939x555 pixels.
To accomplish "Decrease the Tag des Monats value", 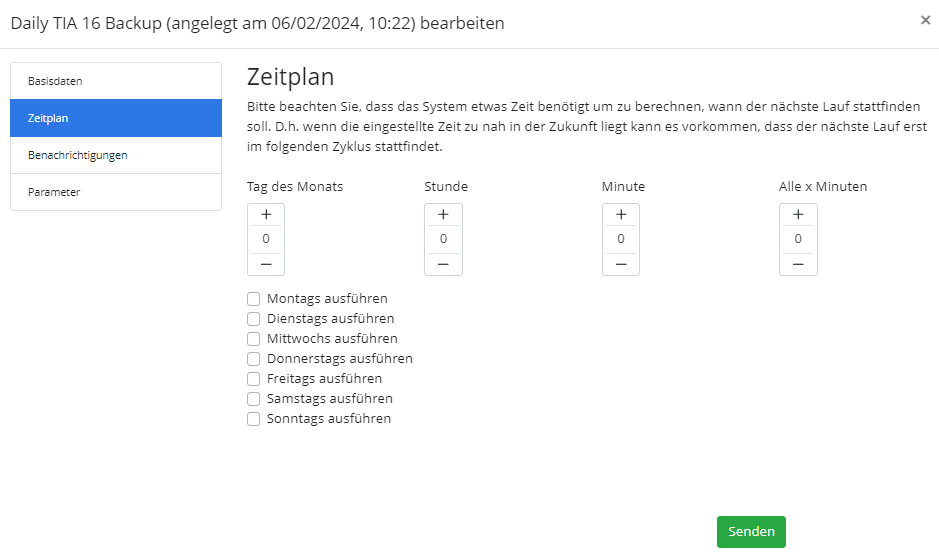I will (266, 264).
